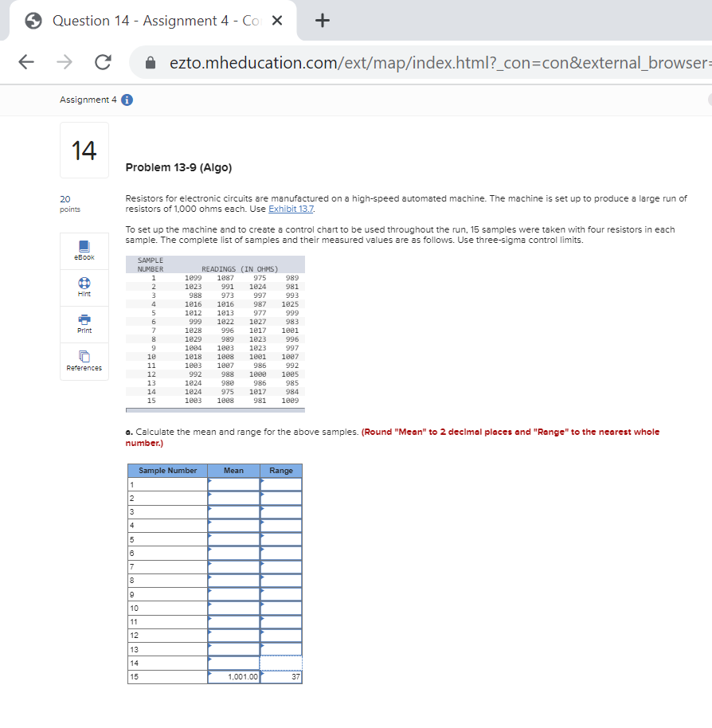
Task: Close the Question 14 browser tab
Action: [277, 21]
